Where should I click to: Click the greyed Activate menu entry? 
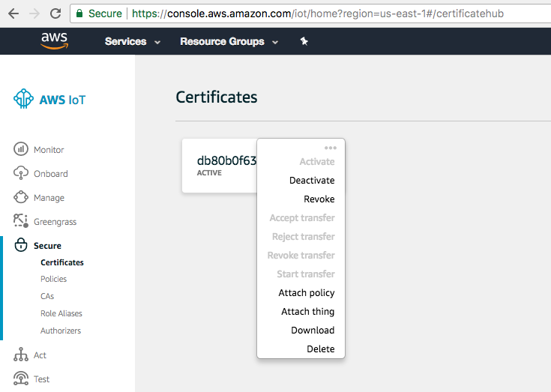[317, 162]
